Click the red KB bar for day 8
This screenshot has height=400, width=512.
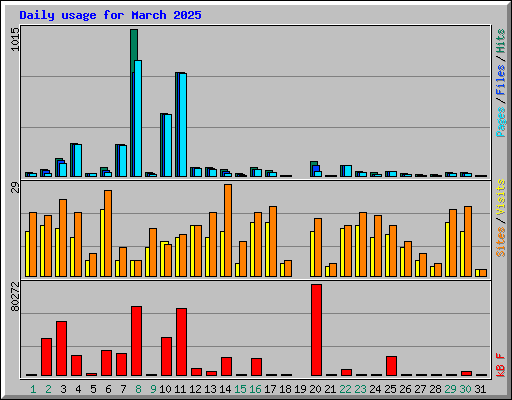click(x=136, y=341)
